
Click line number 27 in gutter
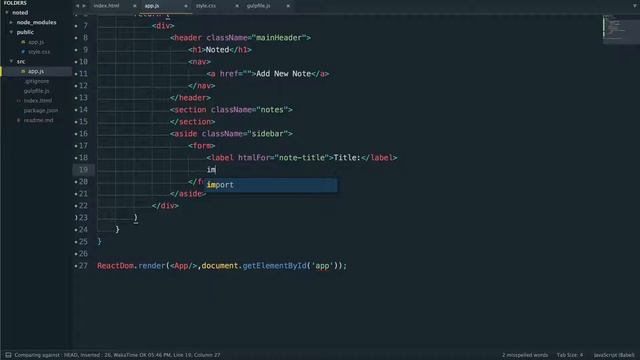pyautogui.click(x=83, y=266)
